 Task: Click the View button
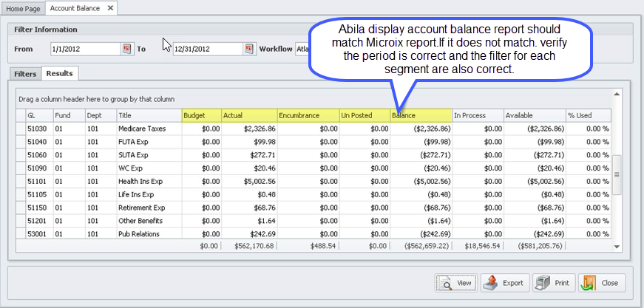point(455,283)
